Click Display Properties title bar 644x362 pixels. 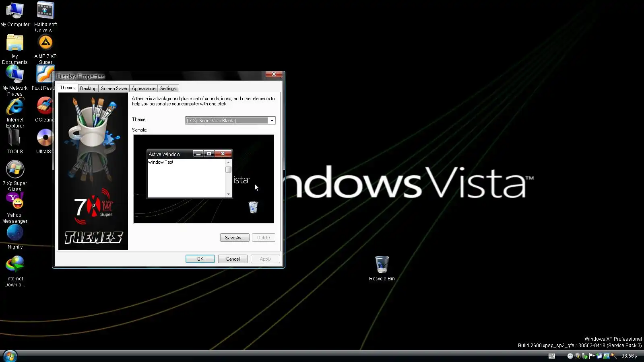160,76
